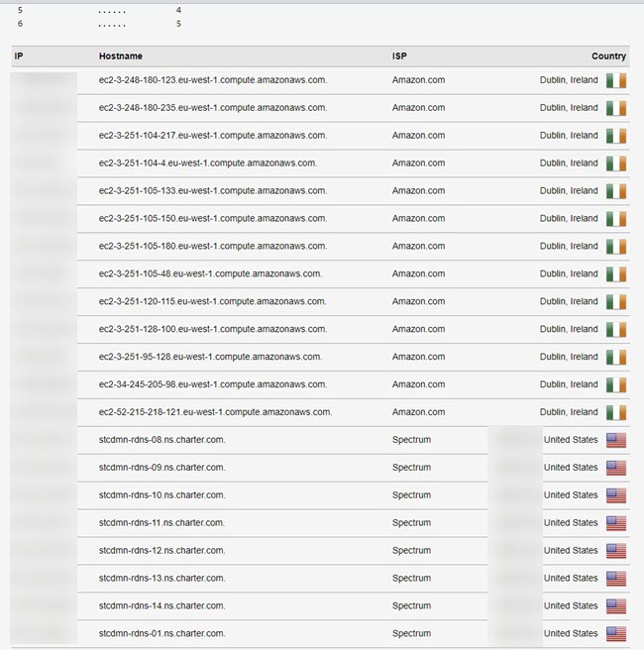Click Spectrum ISP in stcdmn-rdns-12 row

click(x=411, y=551)
